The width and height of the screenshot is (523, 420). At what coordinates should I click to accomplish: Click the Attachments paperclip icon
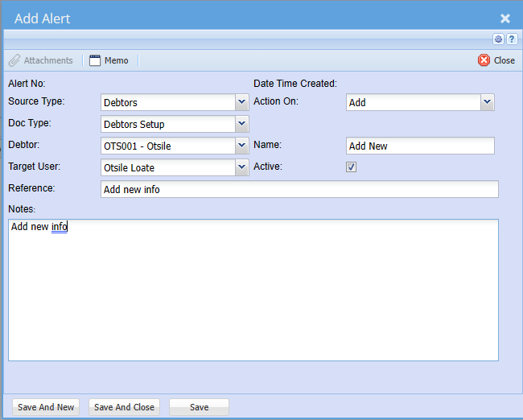pyautogui.click(x=14, y=60)
